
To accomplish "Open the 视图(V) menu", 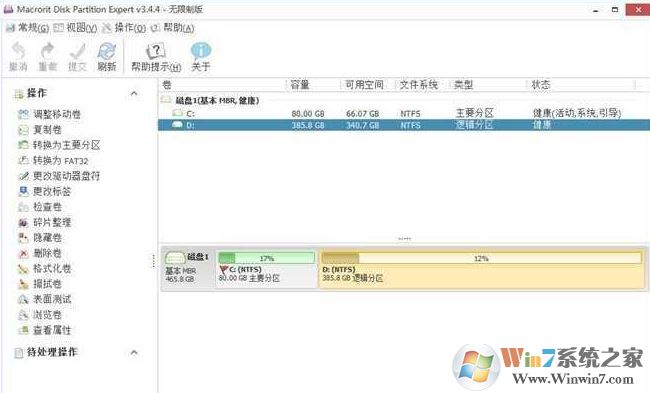I will 75,28.
